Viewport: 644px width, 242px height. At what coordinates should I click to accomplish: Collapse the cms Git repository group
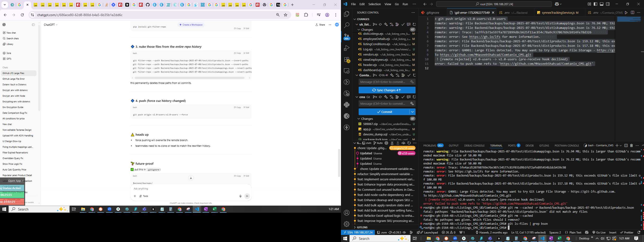[357, 97]
